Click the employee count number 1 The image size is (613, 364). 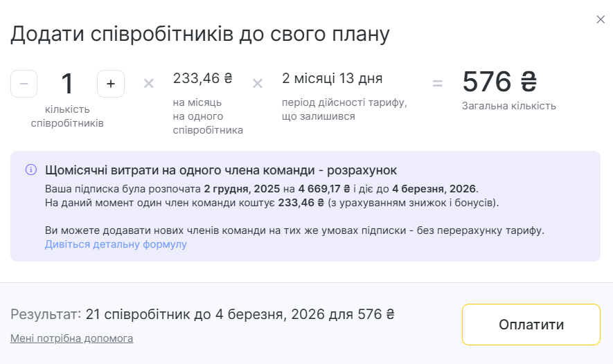pos(67,84)
